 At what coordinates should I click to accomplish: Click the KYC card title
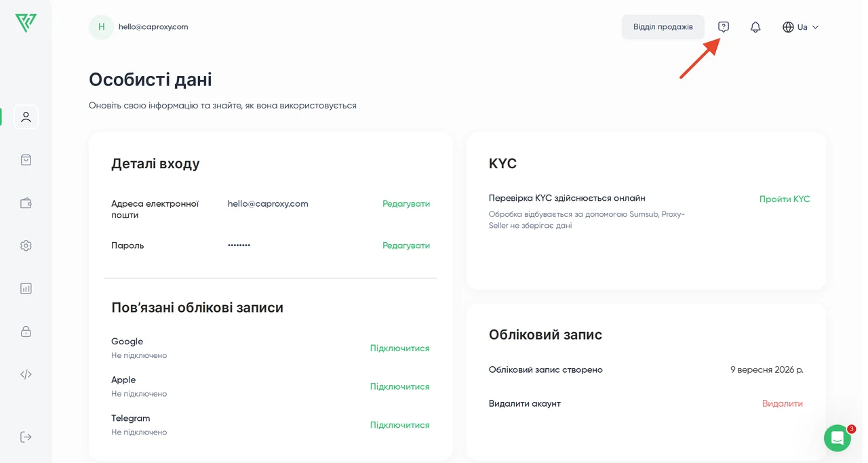tap(502, 164)
